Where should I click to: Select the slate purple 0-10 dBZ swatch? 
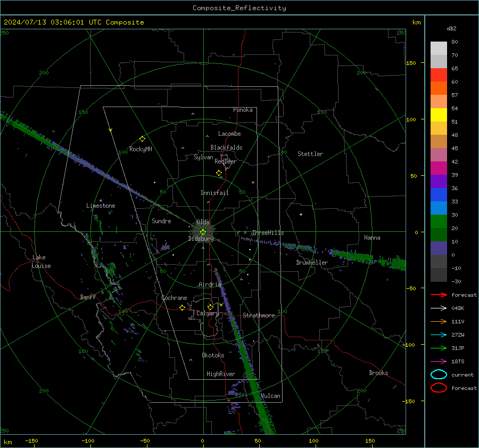439,248
